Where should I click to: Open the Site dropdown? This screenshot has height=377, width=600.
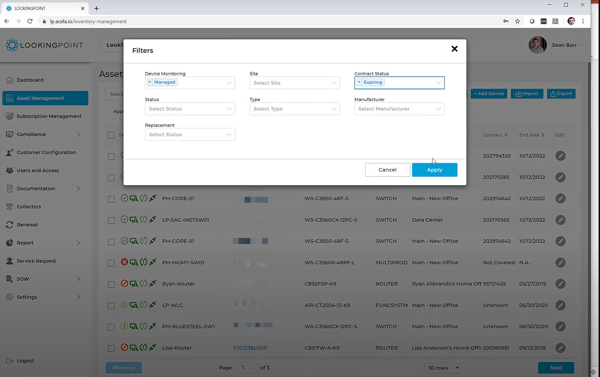[295, 83]
